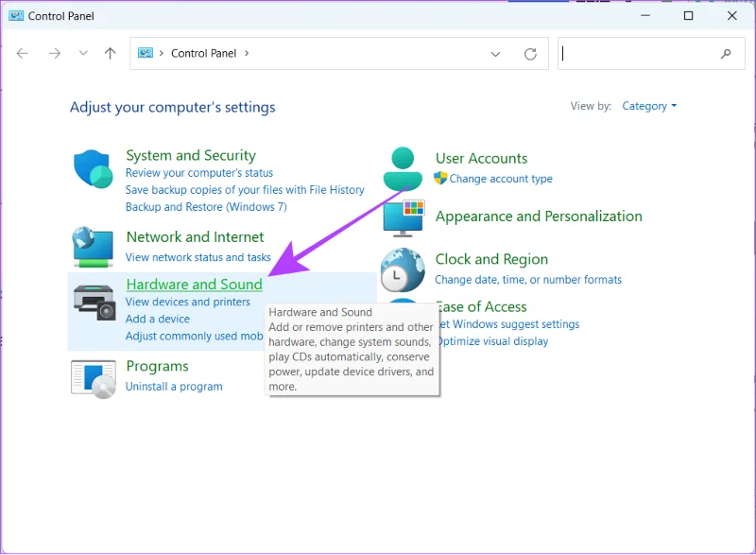Viewport: 756px width, 555px height.
Task: Open Change date, time, or number formats
Action: point(528,280)
